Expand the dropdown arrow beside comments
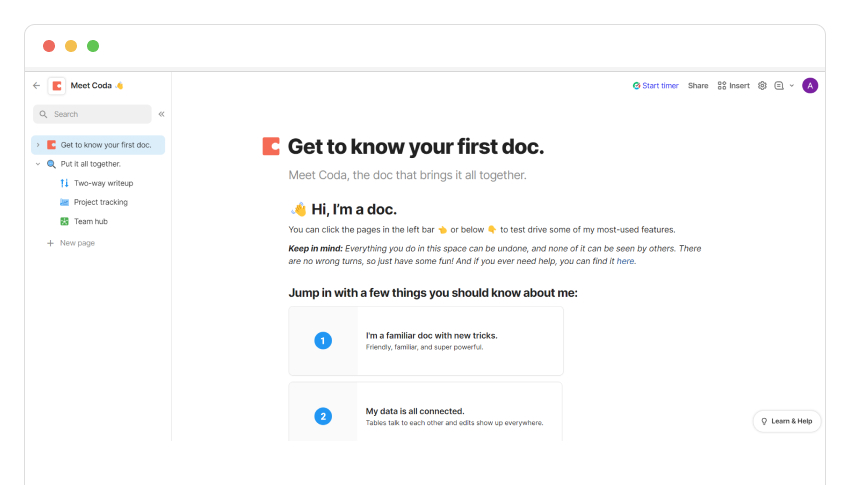 [x=792, y=86]
